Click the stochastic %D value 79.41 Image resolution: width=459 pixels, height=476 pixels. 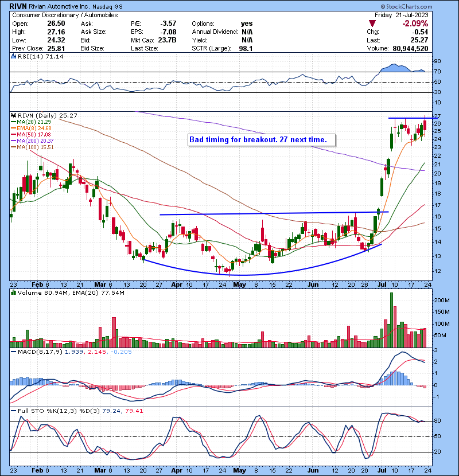(x=134, y=411)
